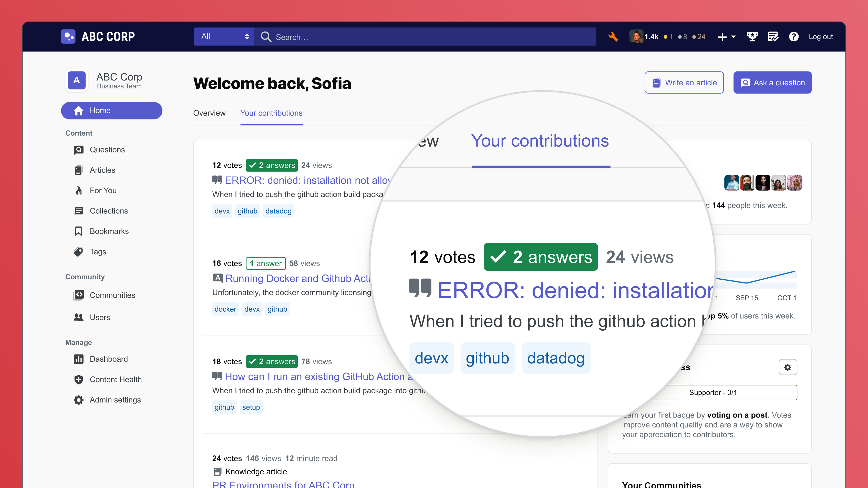This screenshot has width=868, height=488.
Task: Open the review queue inbox icon
Action: pyautogui.click(x=773, y=36)
